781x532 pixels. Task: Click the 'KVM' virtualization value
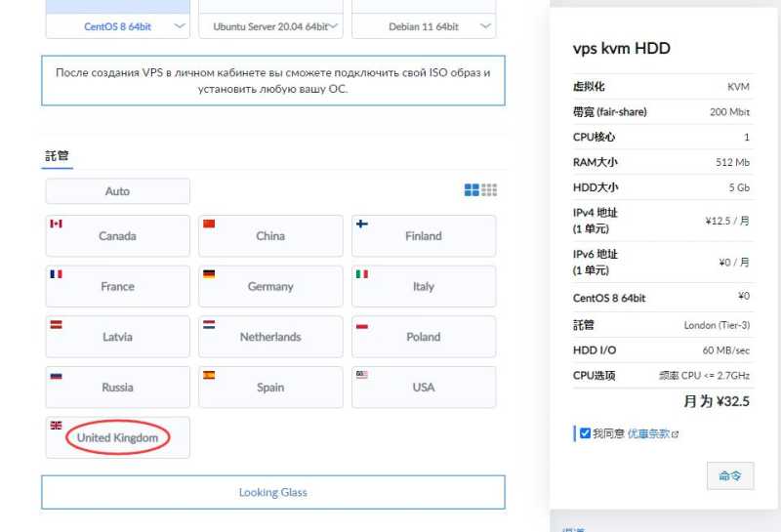[738, 87]
